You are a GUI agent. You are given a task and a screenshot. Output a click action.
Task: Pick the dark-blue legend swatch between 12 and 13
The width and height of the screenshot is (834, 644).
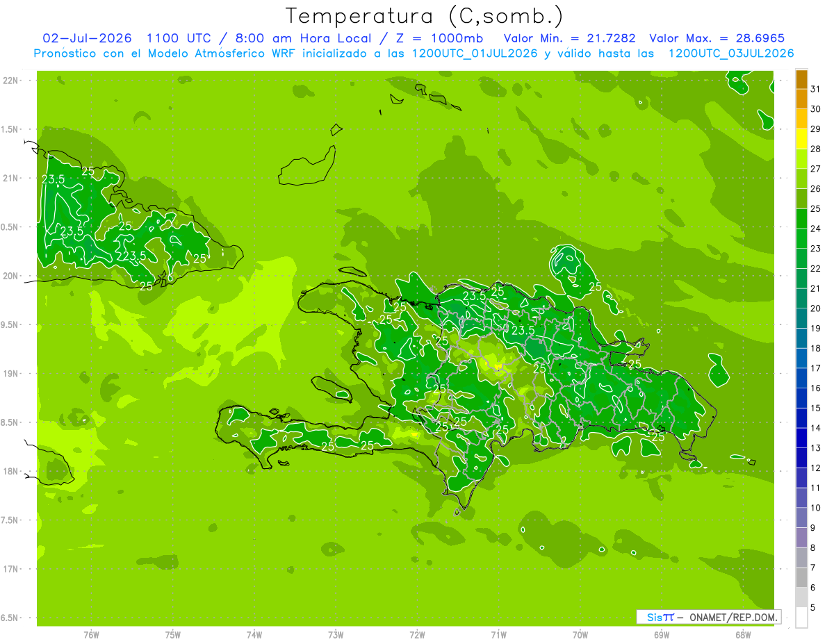pos(801,458)
